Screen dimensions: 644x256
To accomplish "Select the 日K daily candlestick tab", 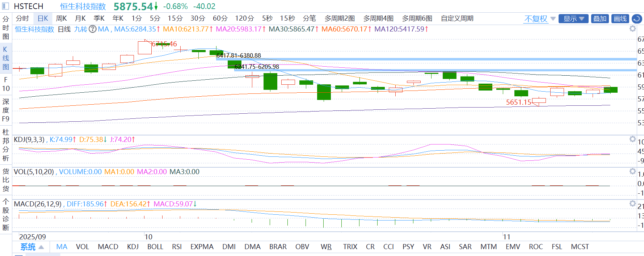I will click(43, 18).
